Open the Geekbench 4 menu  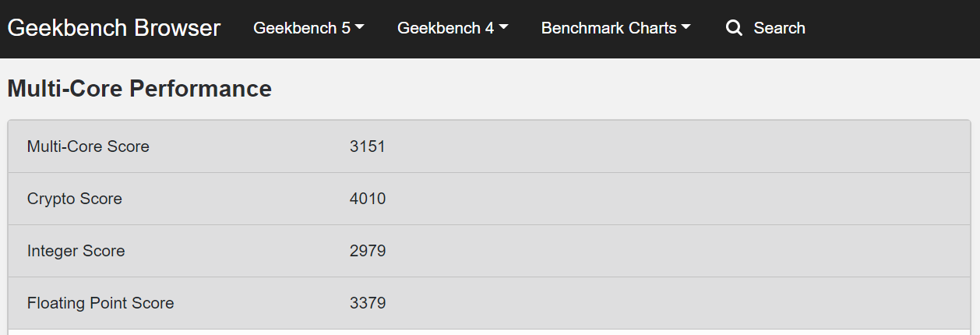click(x=453, y=28)
